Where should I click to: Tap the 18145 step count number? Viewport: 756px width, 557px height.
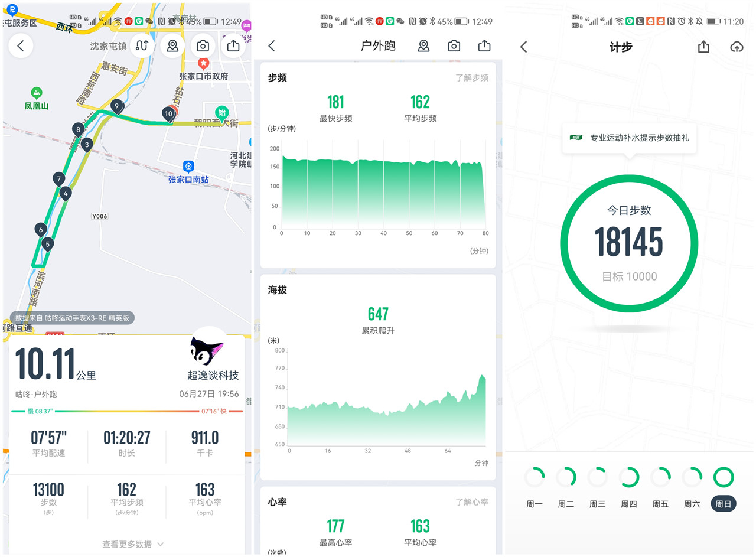click(629, 242)
